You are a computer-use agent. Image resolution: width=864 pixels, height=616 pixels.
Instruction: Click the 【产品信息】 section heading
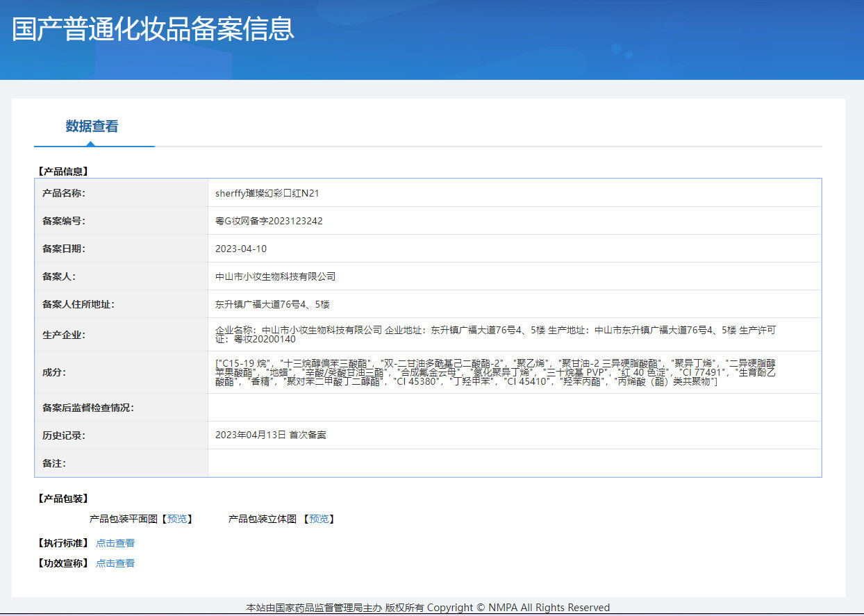pos(63,171)
